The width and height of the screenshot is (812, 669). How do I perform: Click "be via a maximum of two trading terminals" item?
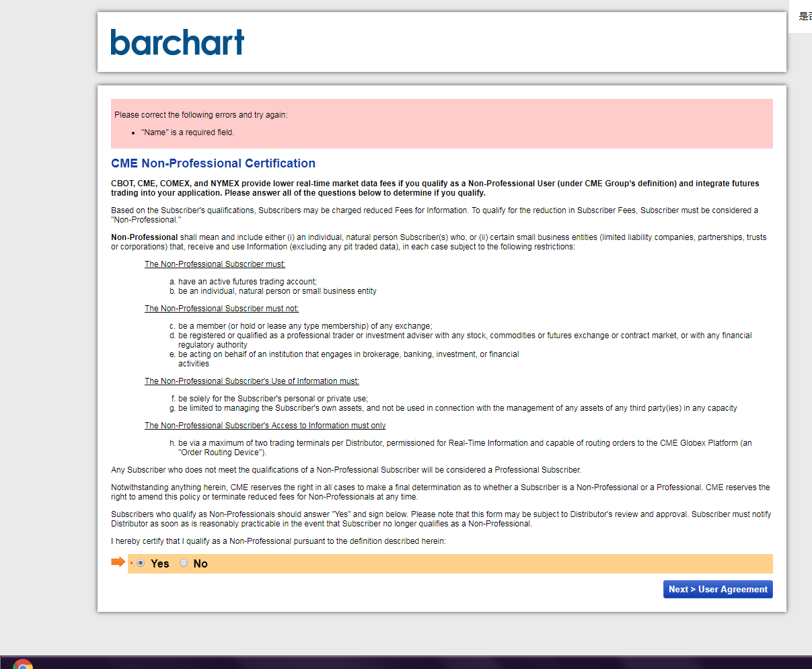click(465, 448)
